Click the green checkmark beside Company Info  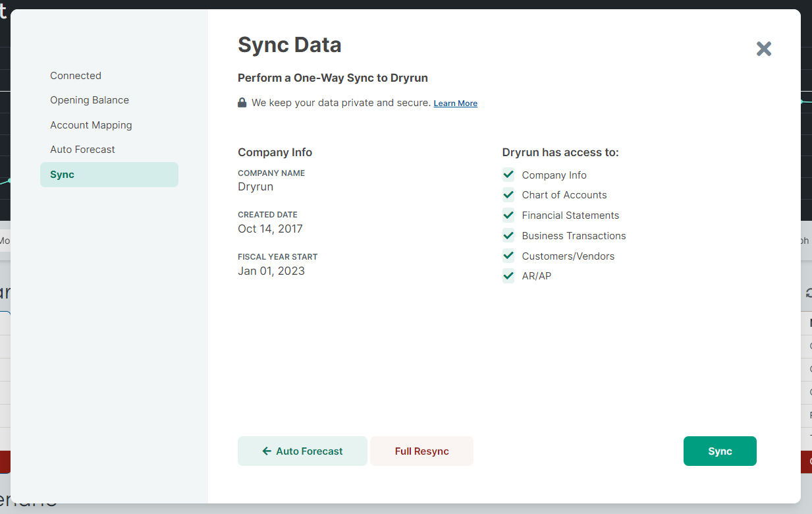[x=508, y=175]
